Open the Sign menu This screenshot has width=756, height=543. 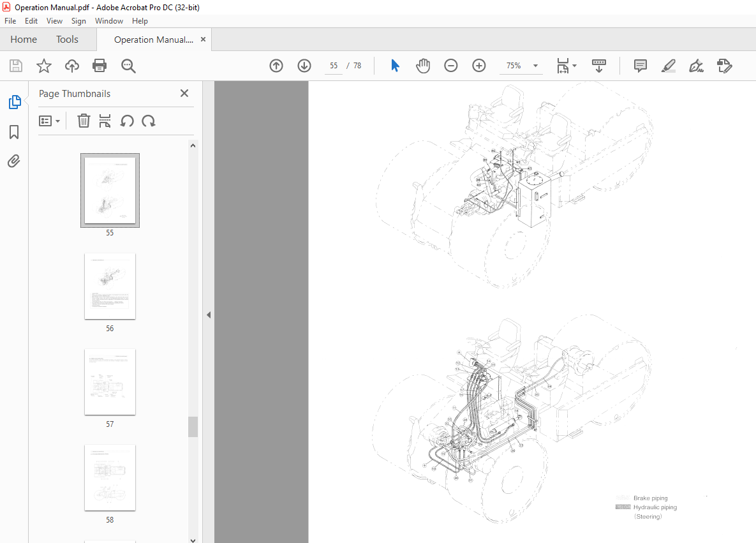pos(78,20)
